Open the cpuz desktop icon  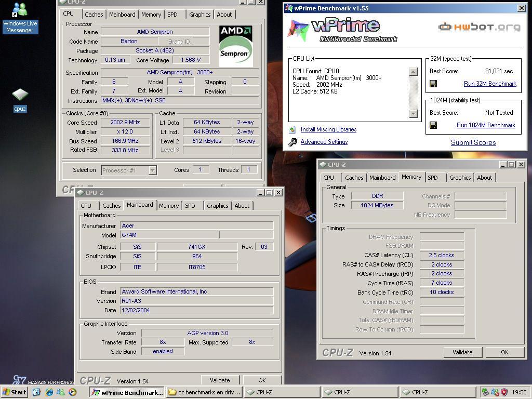(20, 100)
